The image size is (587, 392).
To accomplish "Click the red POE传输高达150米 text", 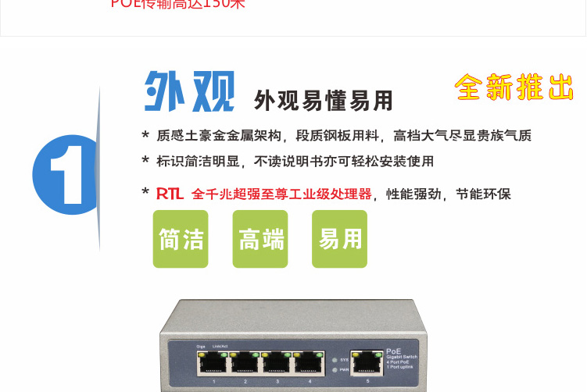I will pyautogui.click(x=178, y=5).
